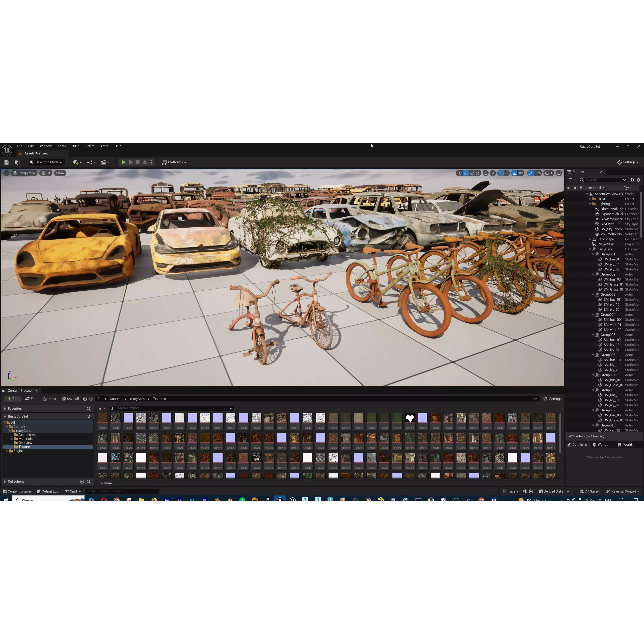Screen dimensions: 644x644
Task: Open the play options three-dots menu
Action: coord(152,162)
